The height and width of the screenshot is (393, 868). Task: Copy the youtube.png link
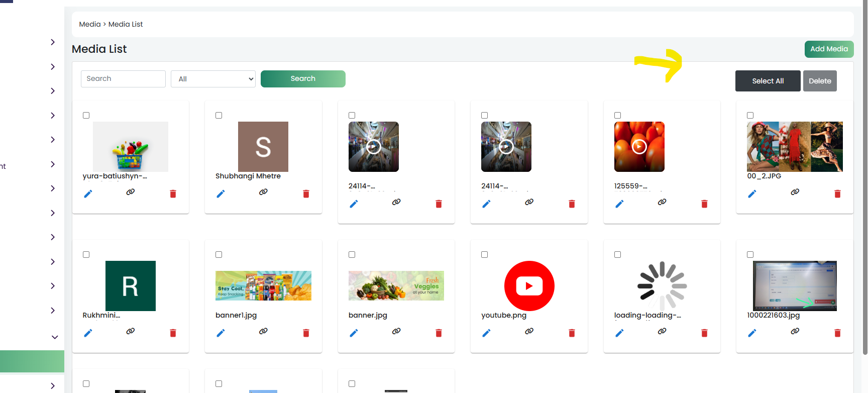tap(529, 331)
